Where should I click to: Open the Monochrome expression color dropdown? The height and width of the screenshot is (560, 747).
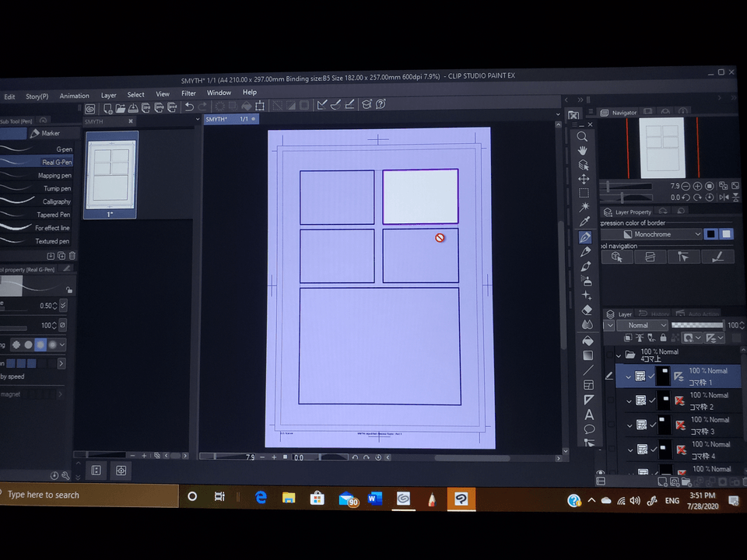click(653, 234)
